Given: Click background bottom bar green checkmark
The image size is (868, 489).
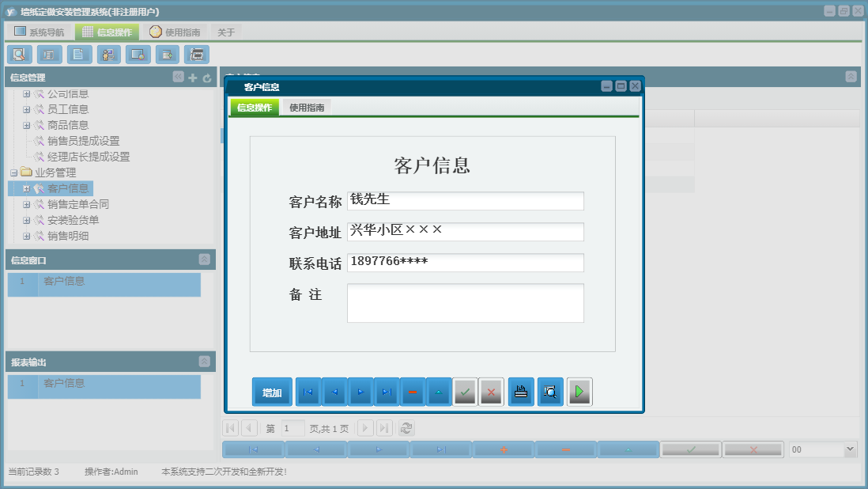Looking at the screenshot, I should pos(691,449).
